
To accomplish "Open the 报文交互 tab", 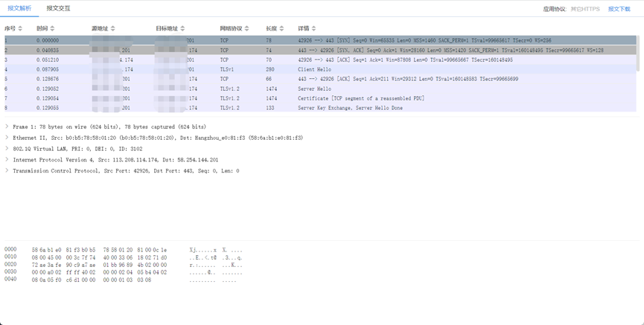I will click(58, 9).
